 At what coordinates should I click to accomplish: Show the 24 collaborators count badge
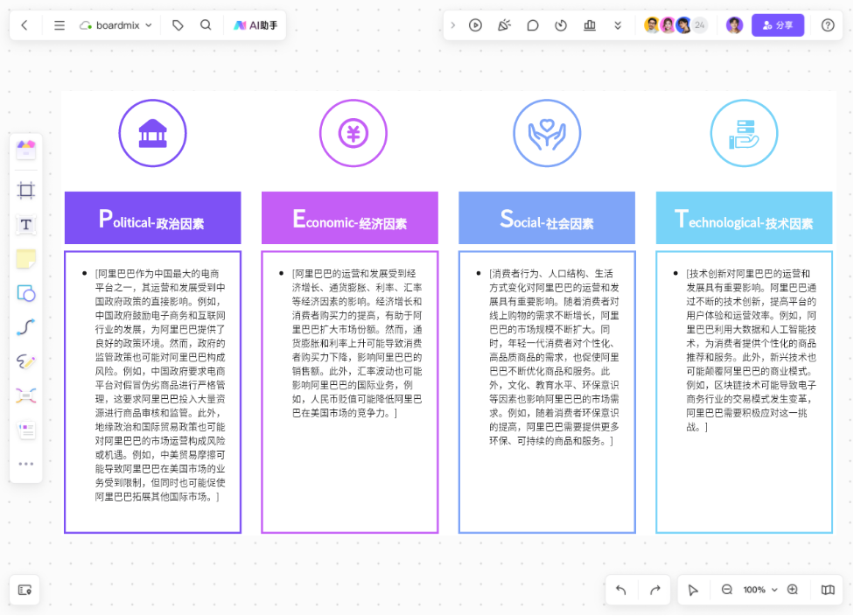pyautogui.click(x=700, y=25)
